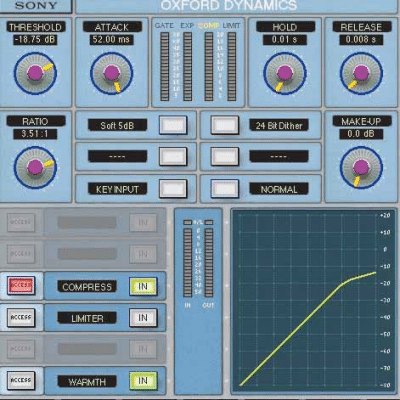400x400 pixels.
Task: Enable the Key Input button
Action: coord(173,189)
